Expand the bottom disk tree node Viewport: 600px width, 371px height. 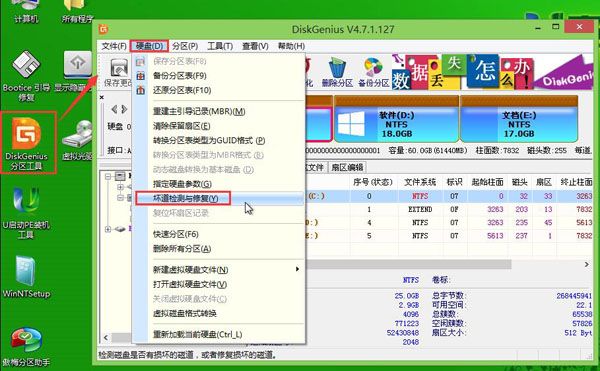(x=108, y=229)
